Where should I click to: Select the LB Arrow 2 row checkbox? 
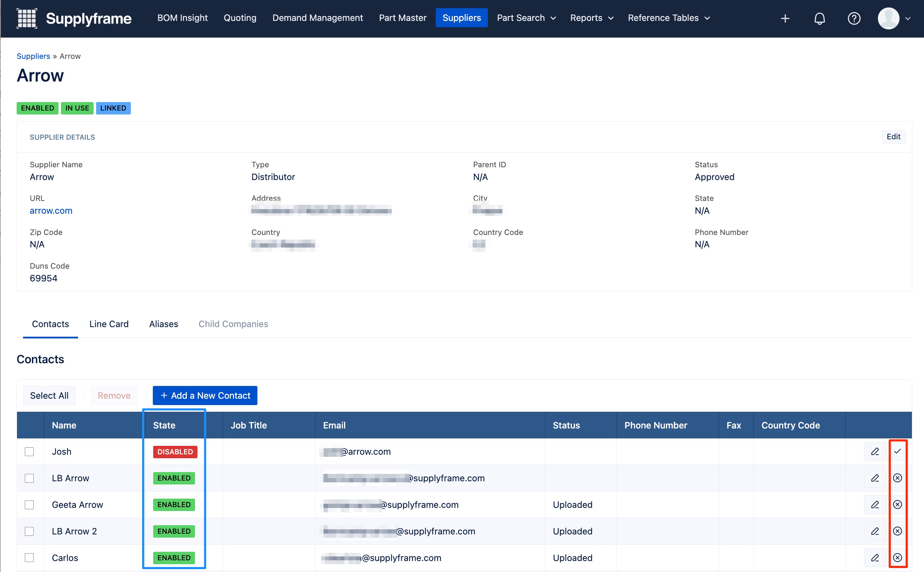coord(29,531)
